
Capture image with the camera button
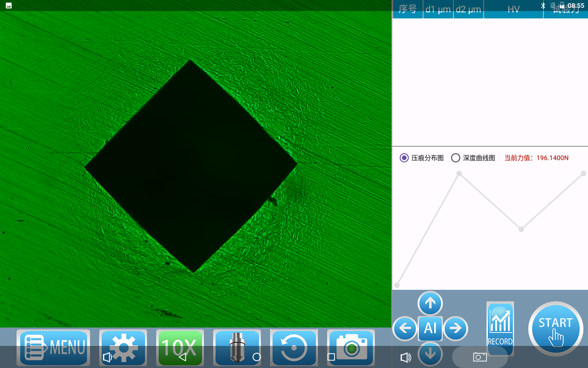[351, 347]
